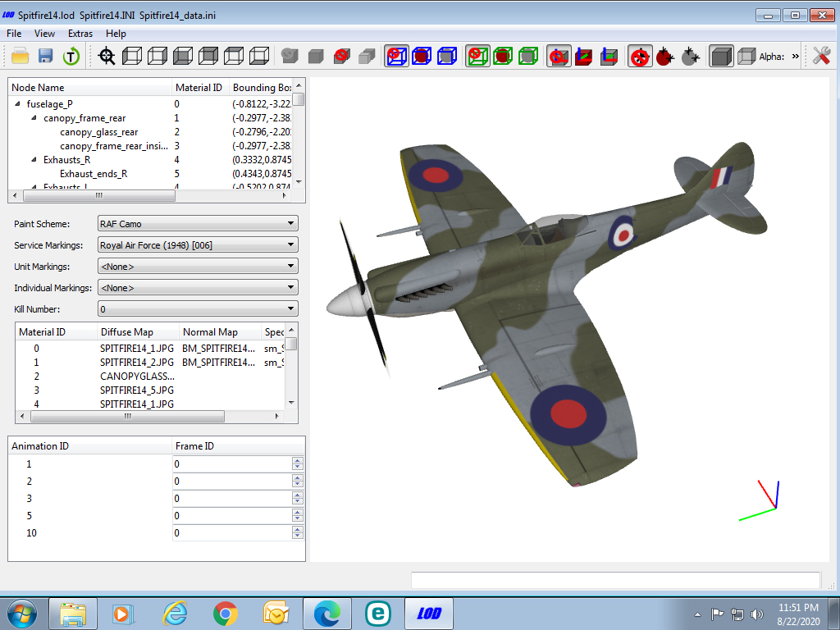The image size is (840, 630).
Task: Open the View menu
Action: click(x=44, y=33)
